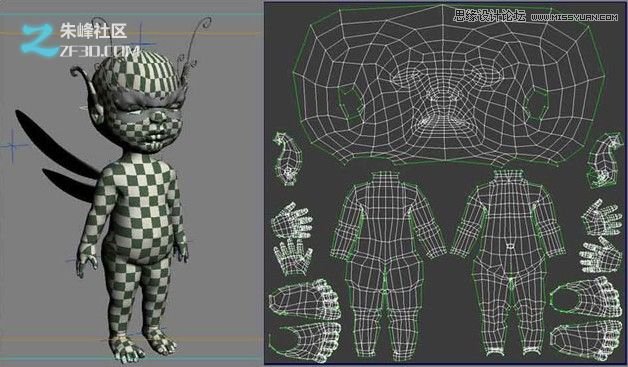Select the bottom foot UV island on left side

click(305, 341)
